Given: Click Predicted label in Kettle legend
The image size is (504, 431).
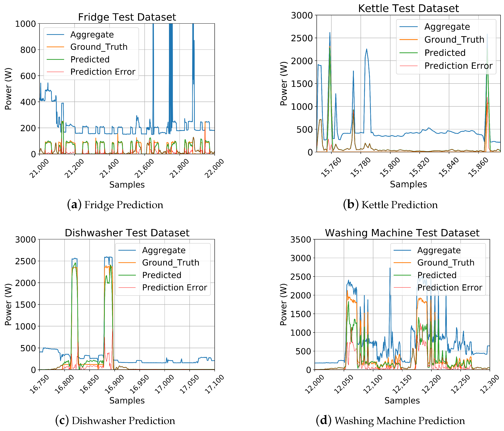Looking at the screenshot, I should tap(445, 53).
